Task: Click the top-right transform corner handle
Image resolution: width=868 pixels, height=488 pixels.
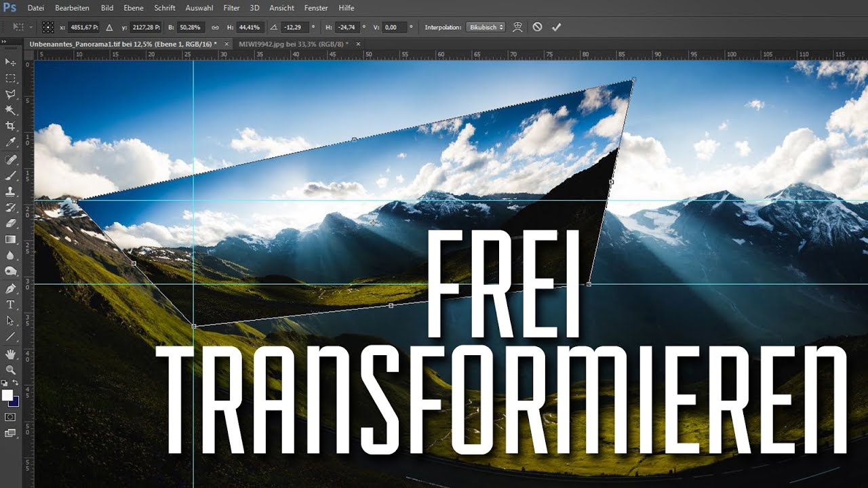Action: [x=633, y=79]
